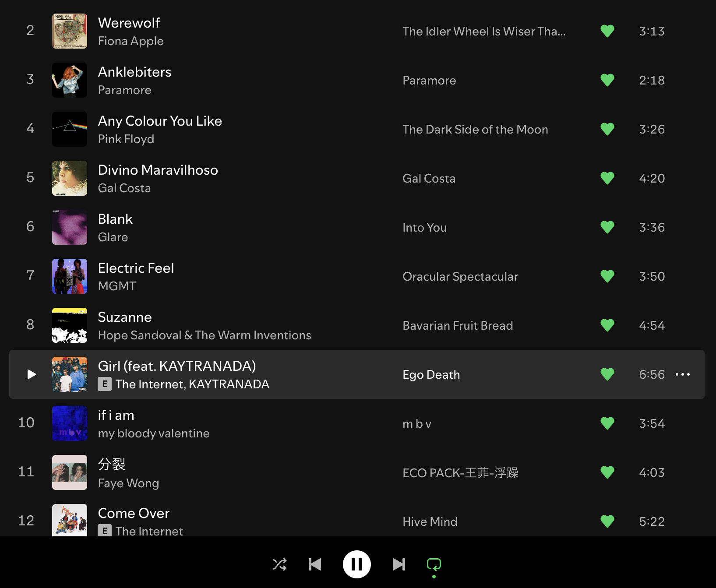
Task: Select the Suzanne track title
Action: pos(125,317)
